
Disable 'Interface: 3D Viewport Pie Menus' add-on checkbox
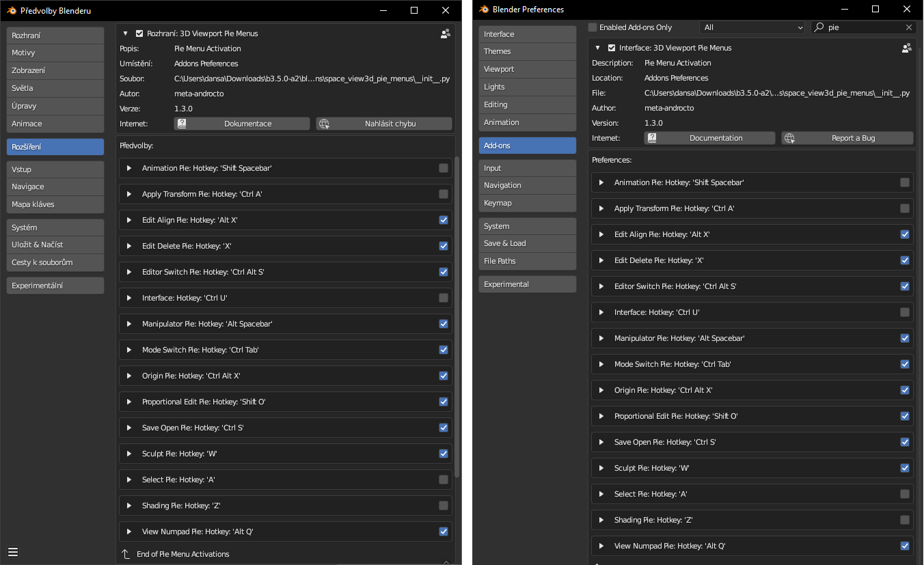tap(612, 48)
